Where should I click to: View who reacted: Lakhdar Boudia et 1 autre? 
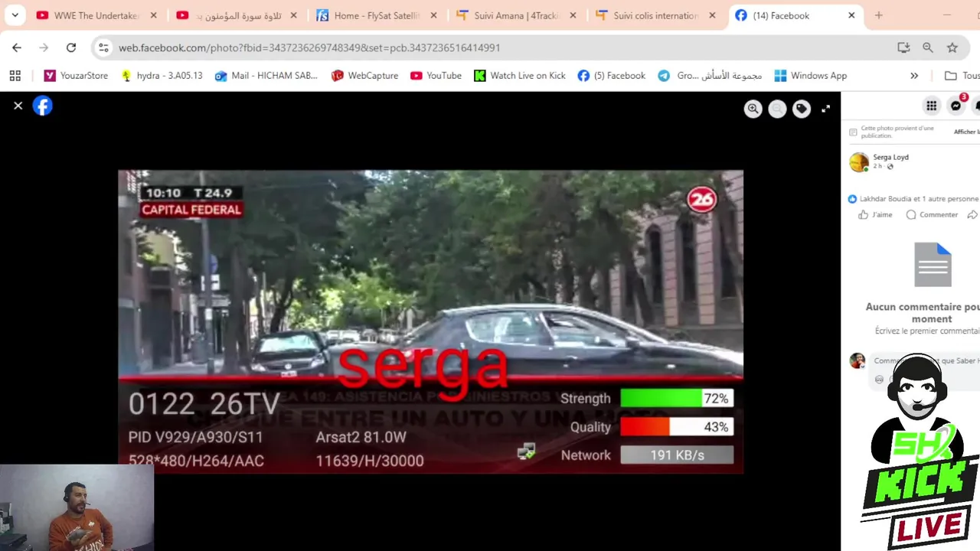pos(919,199)
